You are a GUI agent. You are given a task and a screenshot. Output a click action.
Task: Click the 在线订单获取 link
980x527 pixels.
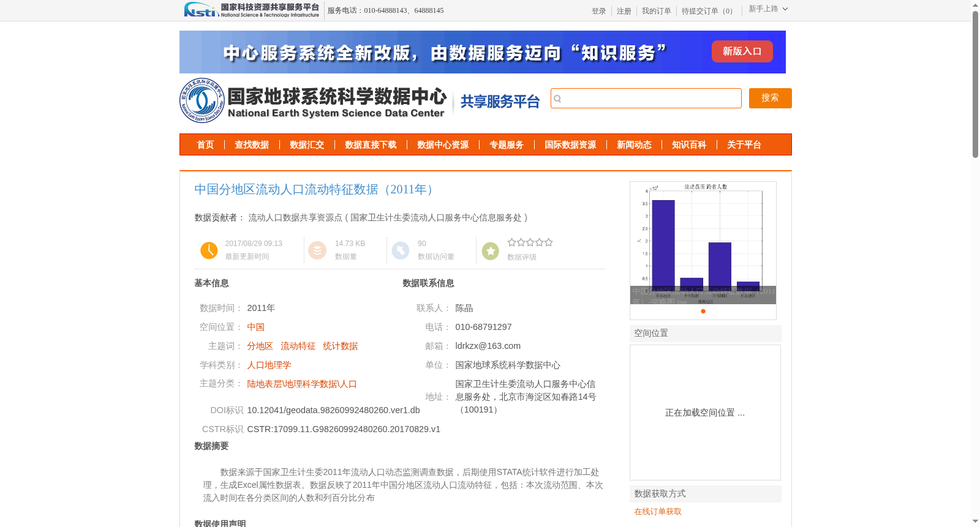(x=658, y=512)
